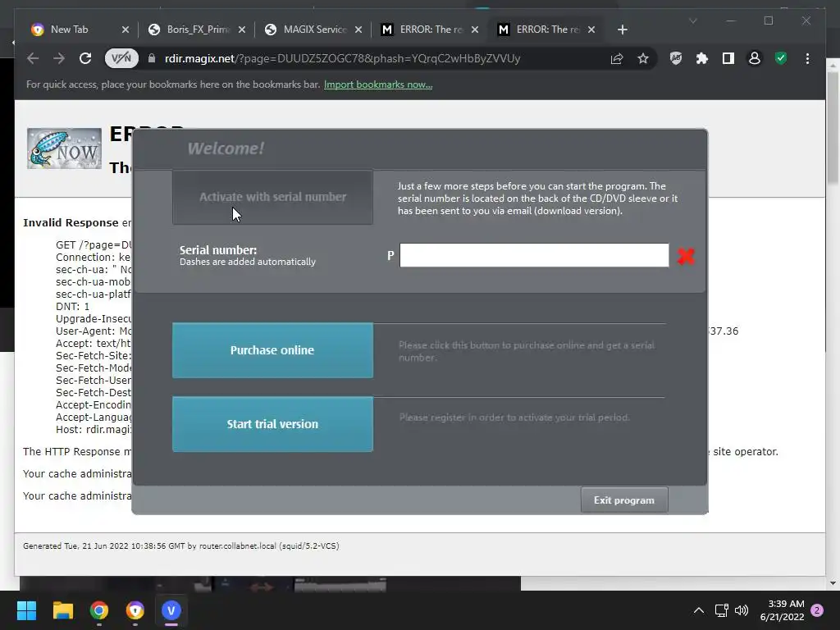
Task: Open the shield browser taskbar icon
Action: pos(135,610)
